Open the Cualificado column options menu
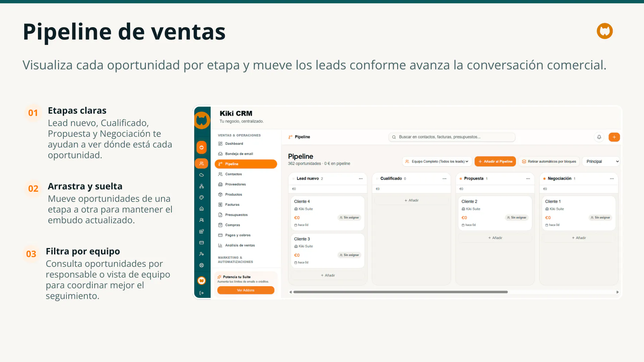 pyautogui.click(x=444, y=179)
